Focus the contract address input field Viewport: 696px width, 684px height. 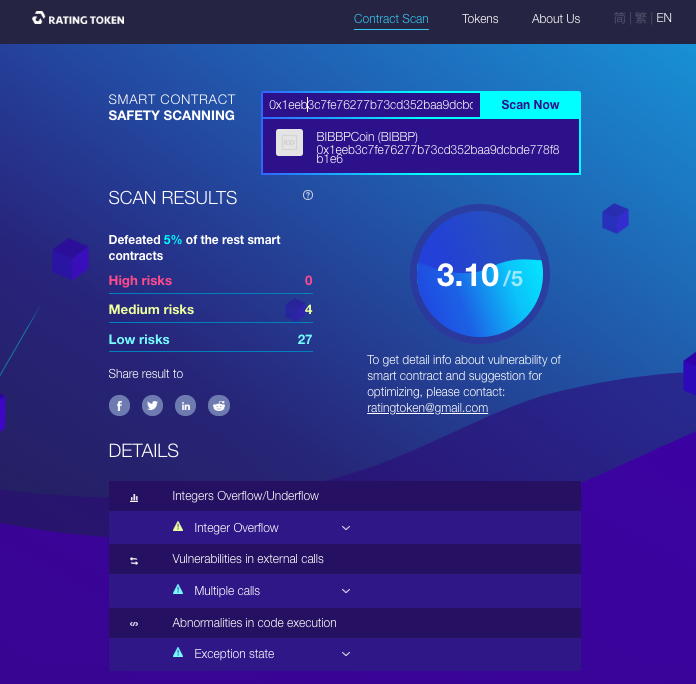click(x=371, y=105)
